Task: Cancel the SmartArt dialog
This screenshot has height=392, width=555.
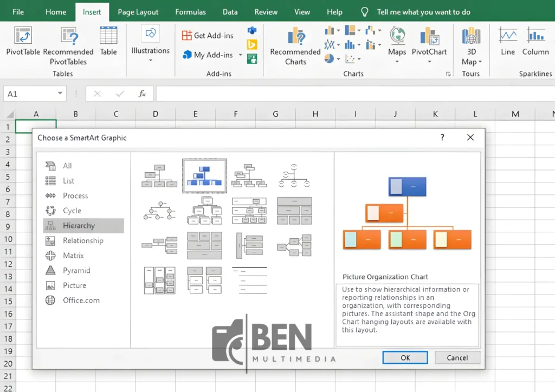Action: [x=457, y=357]
